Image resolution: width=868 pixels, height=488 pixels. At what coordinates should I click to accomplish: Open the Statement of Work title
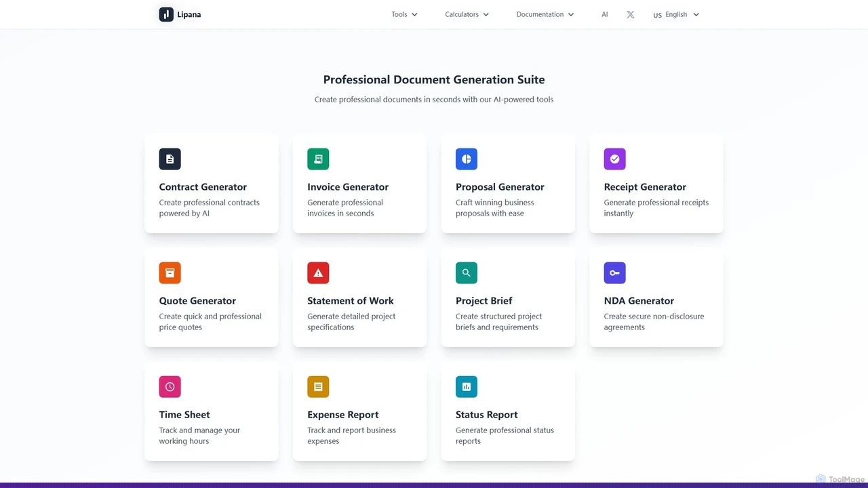[x=351, y=301]
